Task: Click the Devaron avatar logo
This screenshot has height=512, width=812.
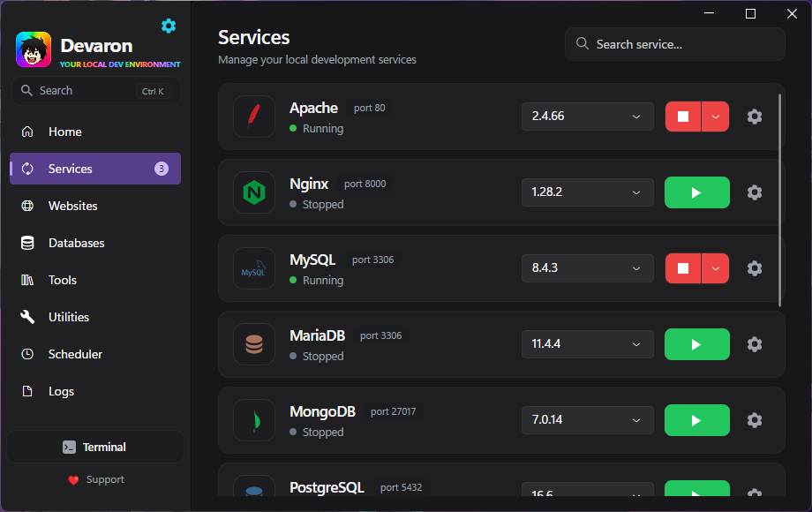Action: click(x=34, y=49)
